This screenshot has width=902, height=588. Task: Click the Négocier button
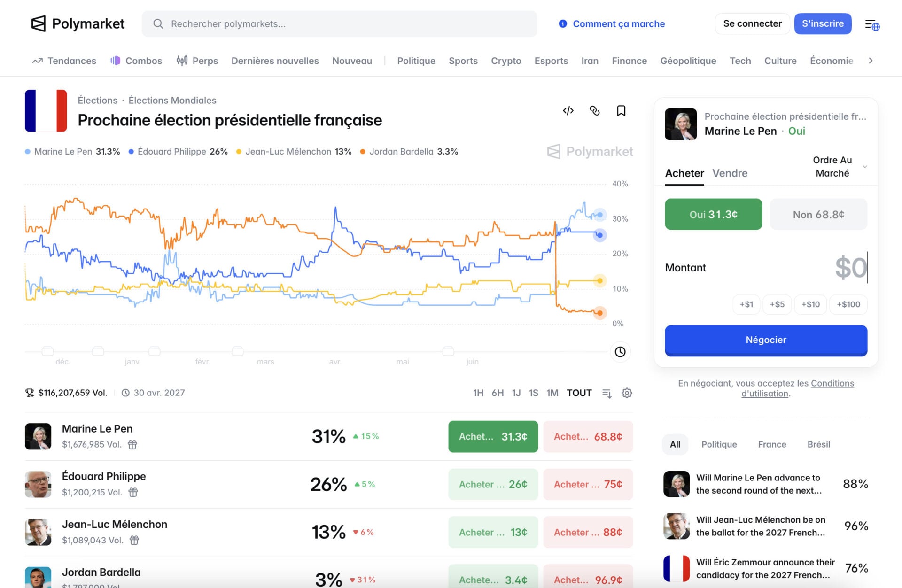(766, 340)
